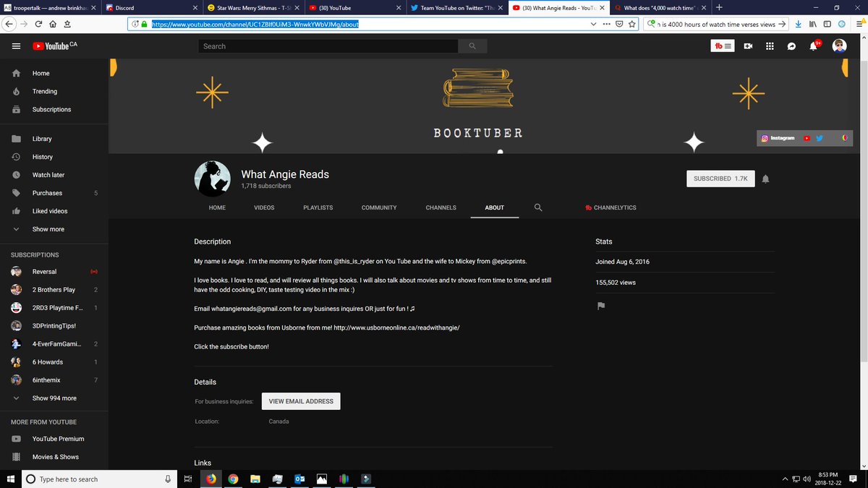Switch to the Channels channel tab
This screenshot has width=868, height=488.
(x=441, y=207)
